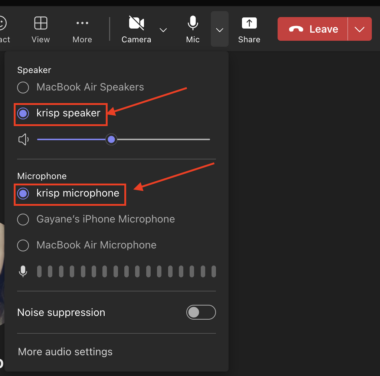Collapse the Mic options chevron

click(x=219, y=29)
